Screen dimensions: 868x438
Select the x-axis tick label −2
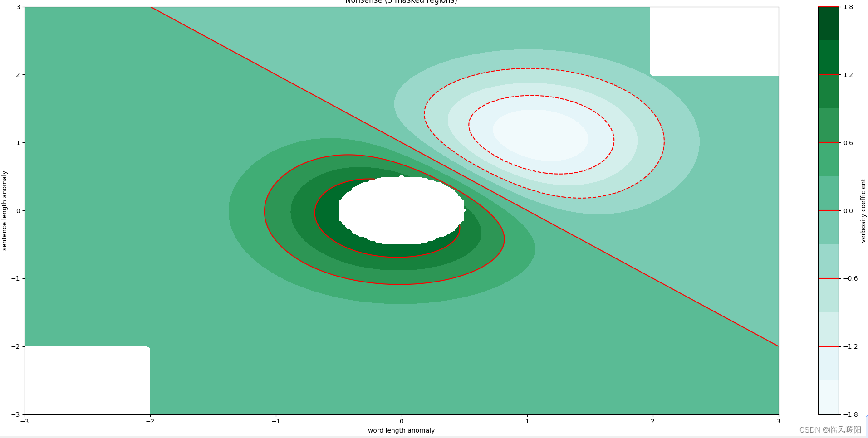[150, 421]
